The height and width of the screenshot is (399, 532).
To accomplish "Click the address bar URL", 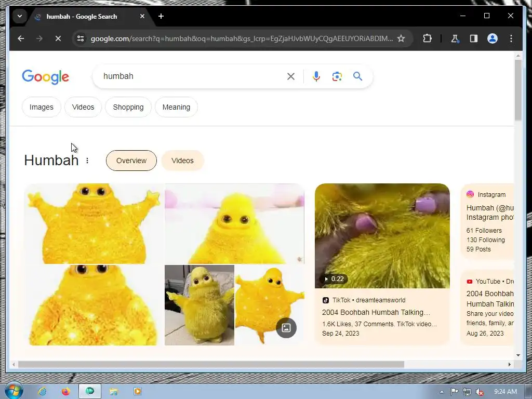I will coord(242,38).
